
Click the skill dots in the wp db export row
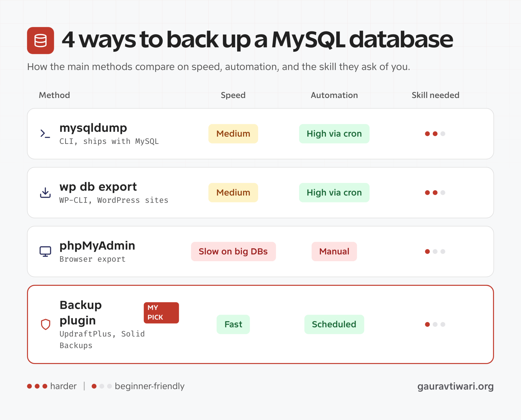point(435,193)
